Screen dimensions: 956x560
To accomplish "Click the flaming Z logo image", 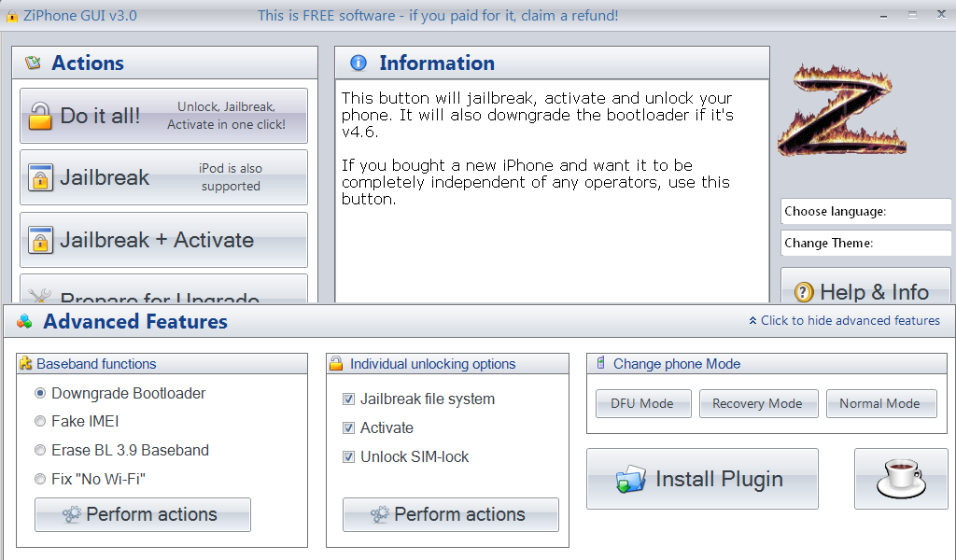I will tap(841, 110).
